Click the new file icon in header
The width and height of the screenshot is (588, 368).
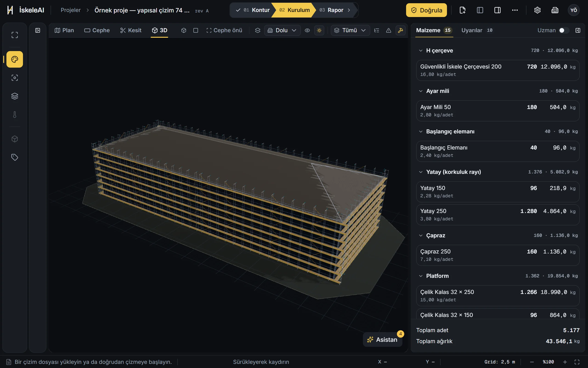[x=462, y=10]
